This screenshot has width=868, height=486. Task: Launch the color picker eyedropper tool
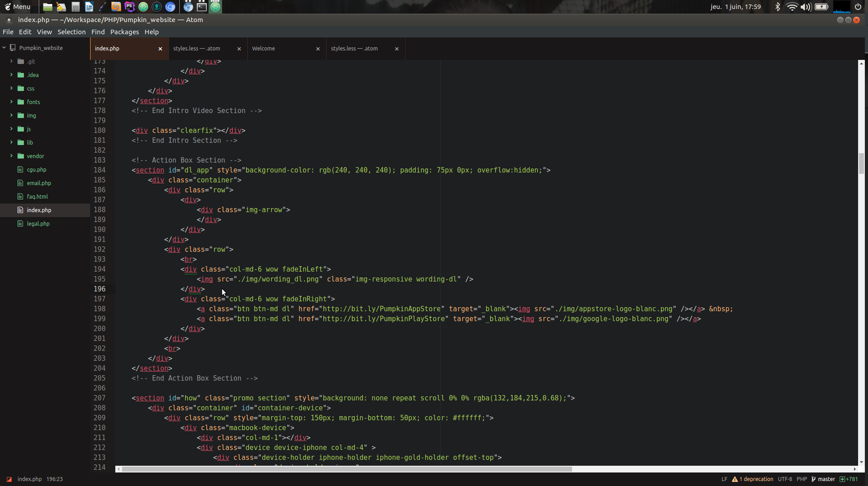(x=102, y=7)
